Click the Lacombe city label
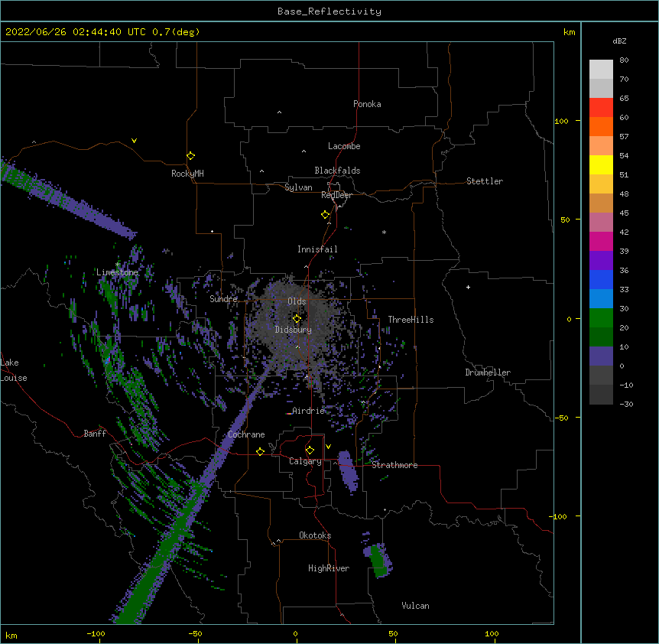659x644 pixels. coord(344,146)
